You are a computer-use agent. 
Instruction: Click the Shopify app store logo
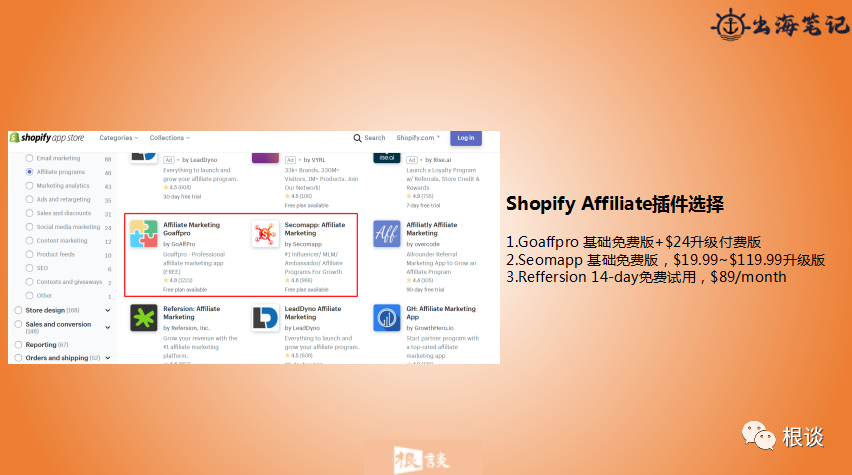[x=47, y=138]
